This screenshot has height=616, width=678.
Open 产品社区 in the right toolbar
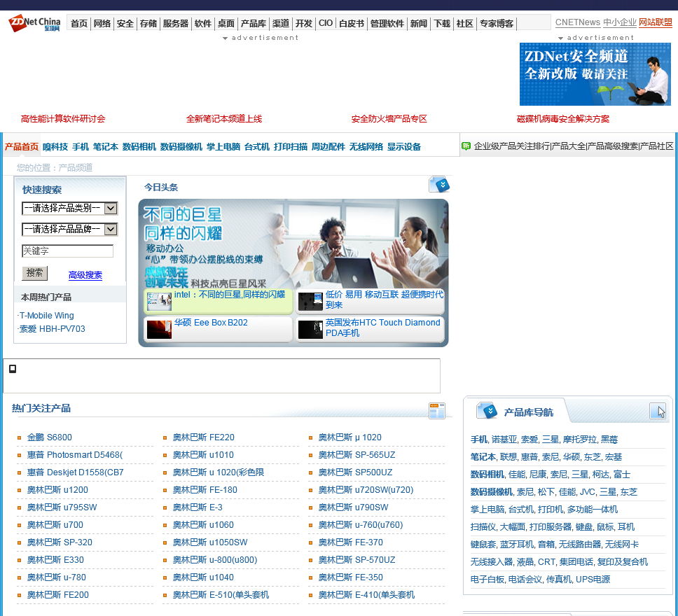pyautogui.click(x=657, y=146)
